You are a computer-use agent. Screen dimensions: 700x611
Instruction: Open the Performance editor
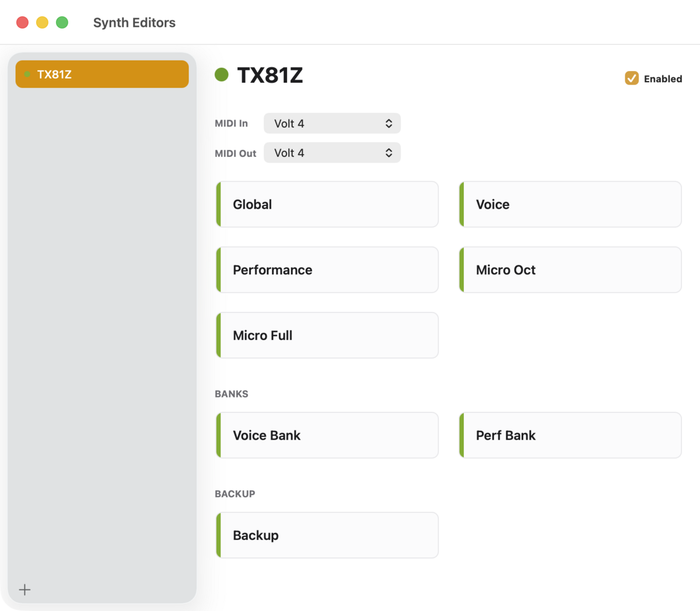[x=327, y=270]
